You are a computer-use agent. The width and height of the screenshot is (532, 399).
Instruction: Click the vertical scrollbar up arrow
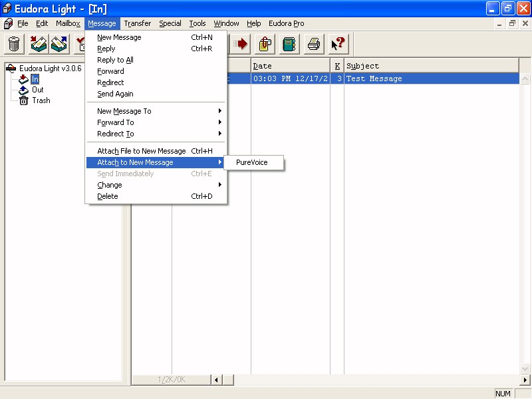525,78
